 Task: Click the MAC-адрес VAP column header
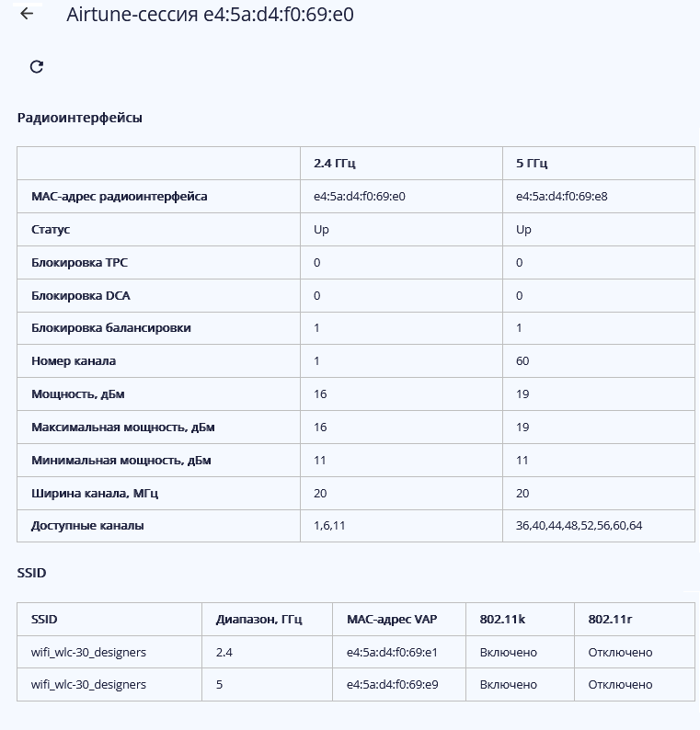pyautogui.click(x=392, y=620)
